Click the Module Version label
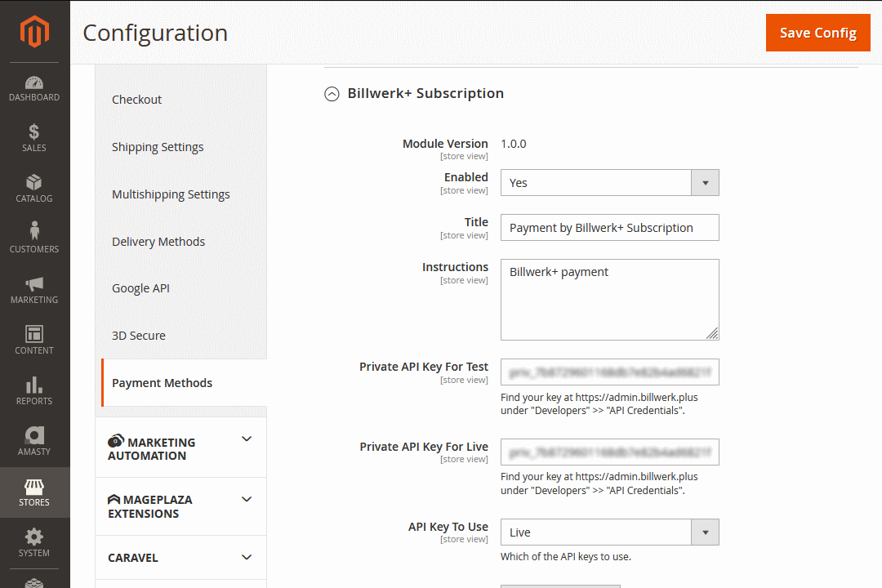Image resolution: width=882 pixels, height=588 pixels. tap(445, 144)
